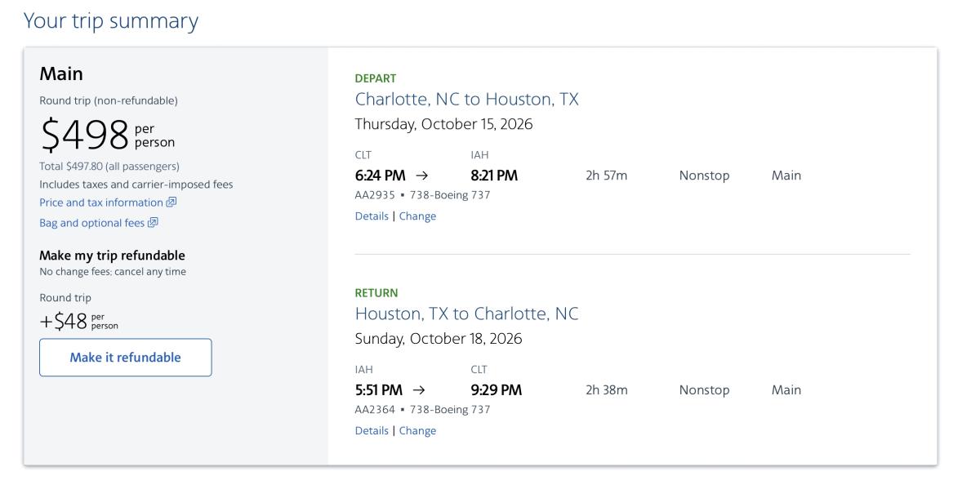Image resolution: width=980 pixels, height=485 pixels.
Task: Open Bag and optional fees link
Action: coord(92,222)
